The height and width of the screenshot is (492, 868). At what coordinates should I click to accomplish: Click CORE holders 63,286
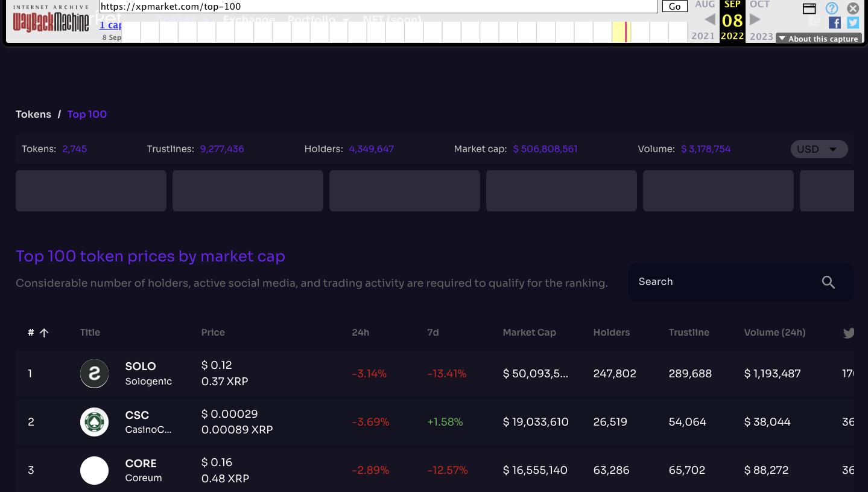pos(611,470)
